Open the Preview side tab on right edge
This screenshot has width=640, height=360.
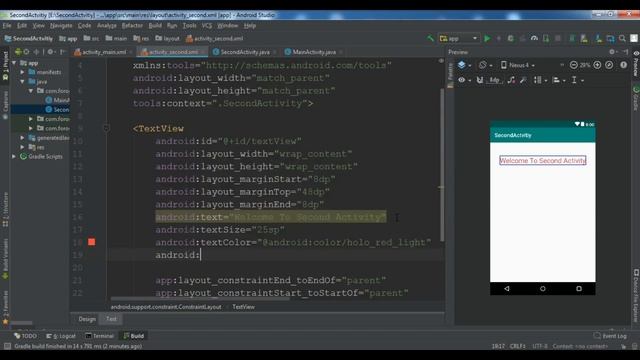click(x=636, y=63)
